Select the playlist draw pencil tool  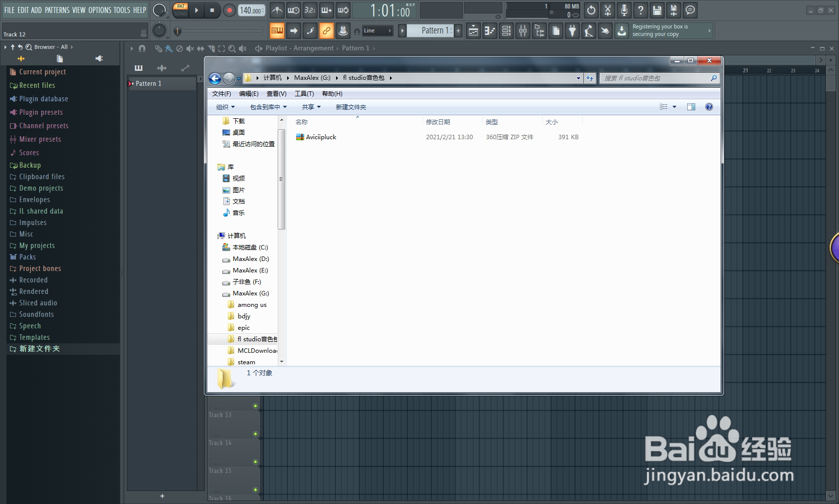point(158,48)
